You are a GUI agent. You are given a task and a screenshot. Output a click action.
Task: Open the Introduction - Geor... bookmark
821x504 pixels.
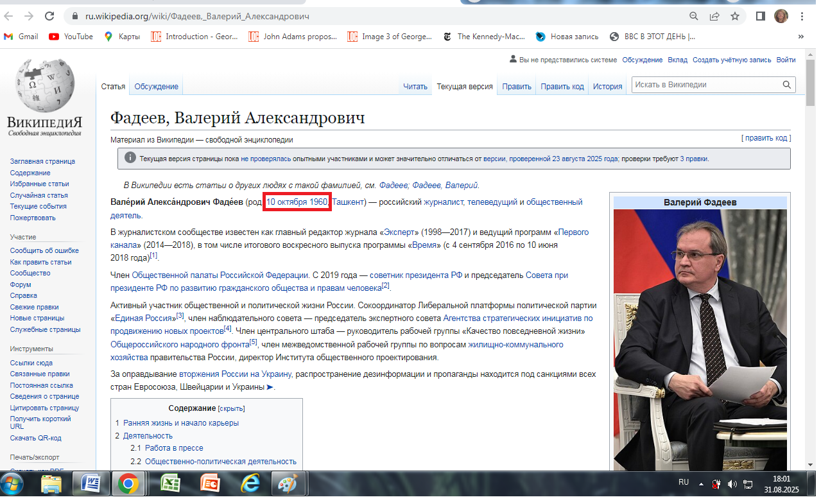point(194,37)
